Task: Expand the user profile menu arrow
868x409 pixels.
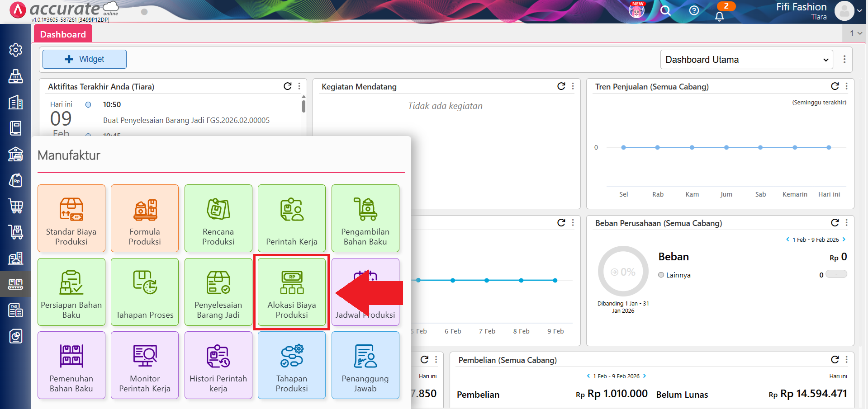Action: (859, 11)
